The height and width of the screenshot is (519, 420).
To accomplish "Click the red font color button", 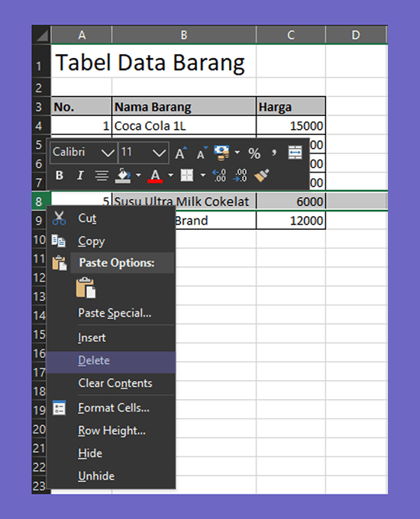I will (x=155, y=176).
